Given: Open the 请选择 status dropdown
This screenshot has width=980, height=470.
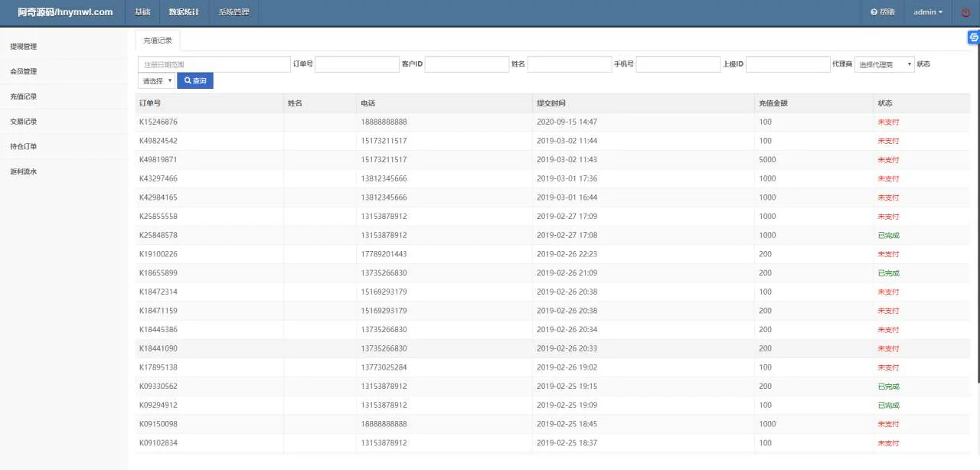Looking at the screenshot, I should [x=157, y=80].
